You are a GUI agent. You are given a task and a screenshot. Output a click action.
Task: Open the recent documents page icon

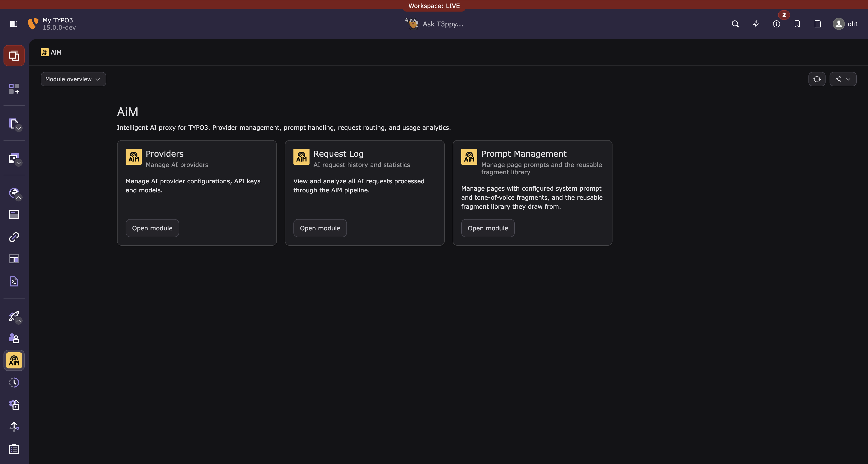click(x=818, y=24)
